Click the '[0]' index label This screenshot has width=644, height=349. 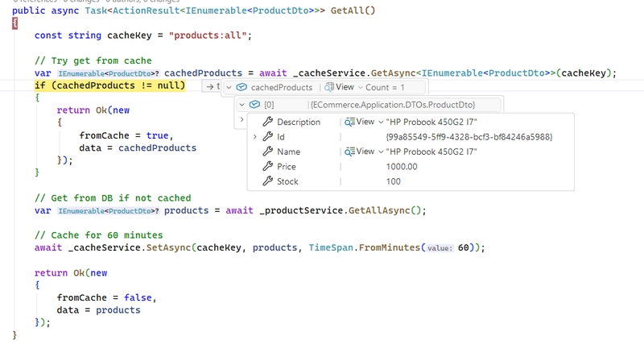click(x=269, y=105)
